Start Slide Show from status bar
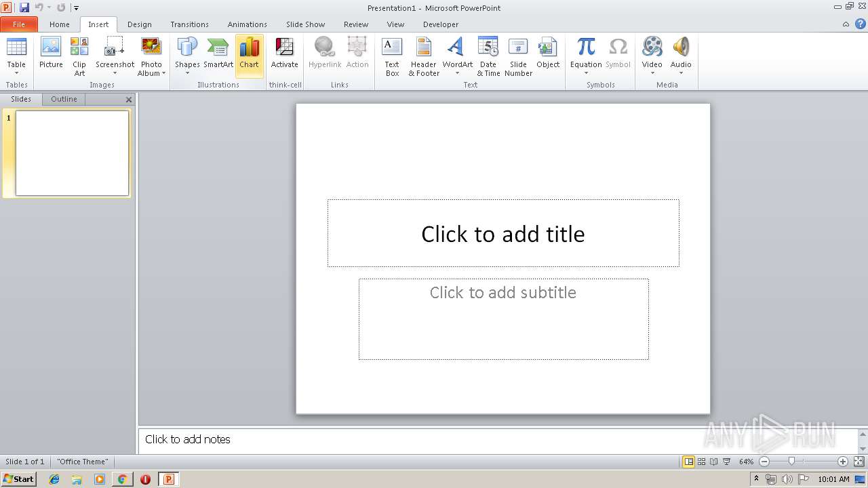868x488 pixels. (727, 462)
